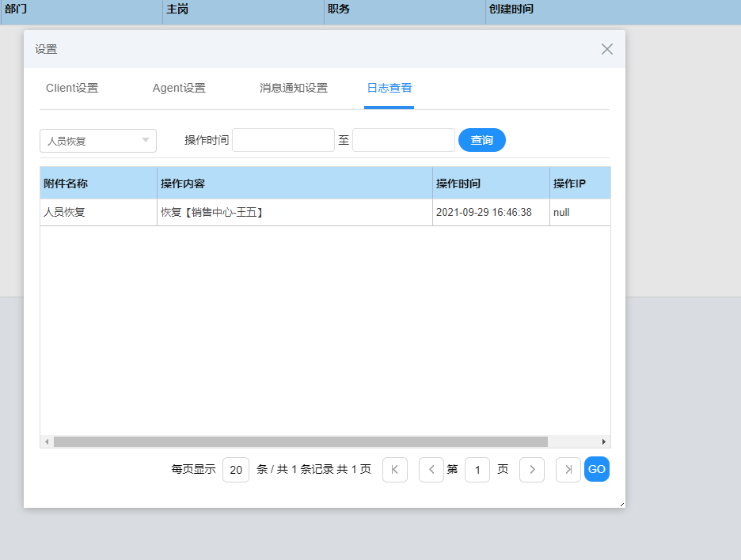Image resolution: width=741 pixels, height=560 pixels.
Task: Click the page size field showing 20
Action: [x=236, y=470]
